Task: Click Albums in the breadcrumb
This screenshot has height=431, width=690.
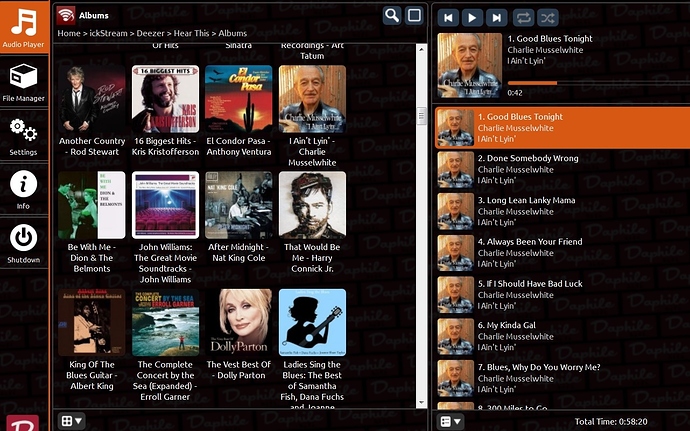Action: (232, 33)
